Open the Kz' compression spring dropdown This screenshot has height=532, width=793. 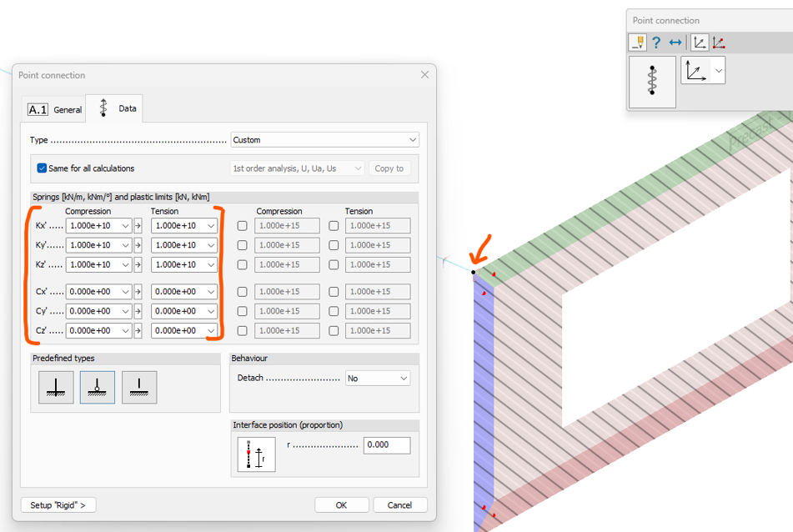[99, 264]
